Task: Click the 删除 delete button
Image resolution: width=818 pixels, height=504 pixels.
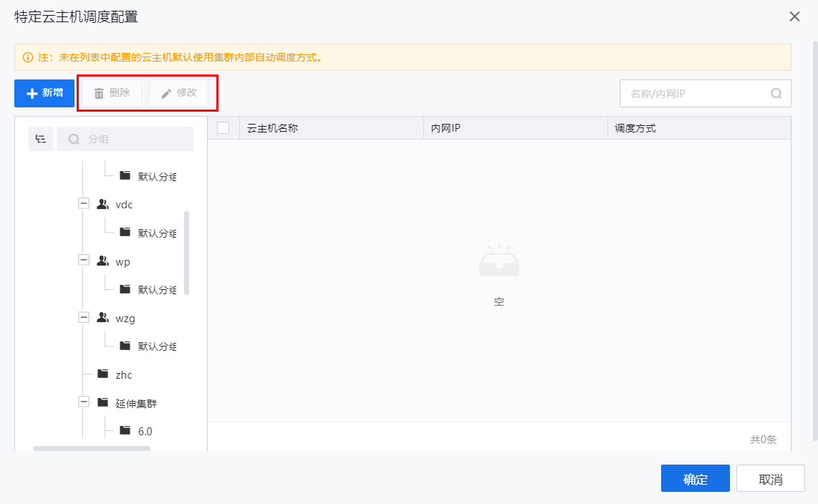Action: (112, 93)
